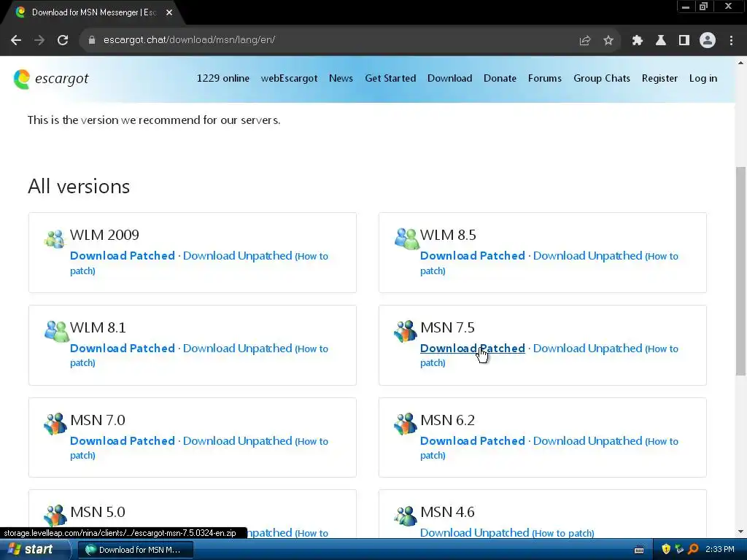
Task: Download Unpatched WLM 8.1
Action: tap(238, 349)
